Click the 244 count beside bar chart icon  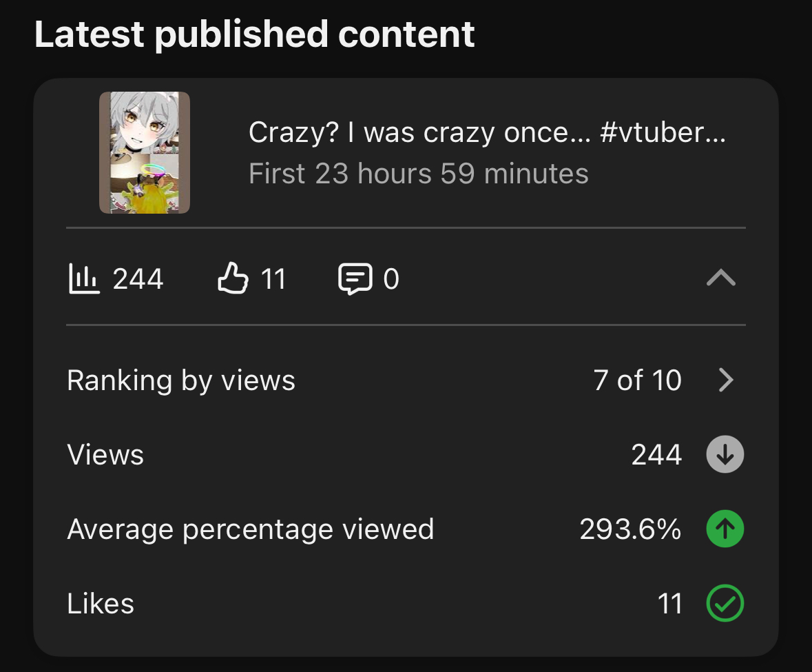[x=138, y=278]
